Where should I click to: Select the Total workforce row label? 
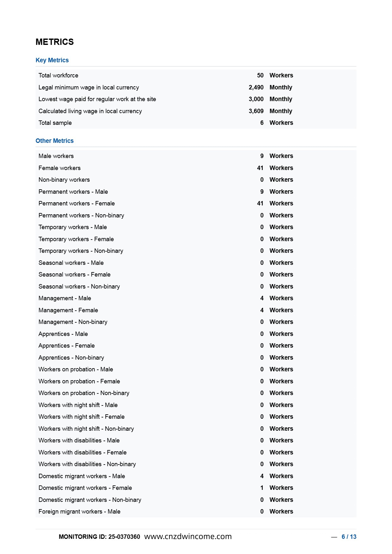(x=58, y=76)
